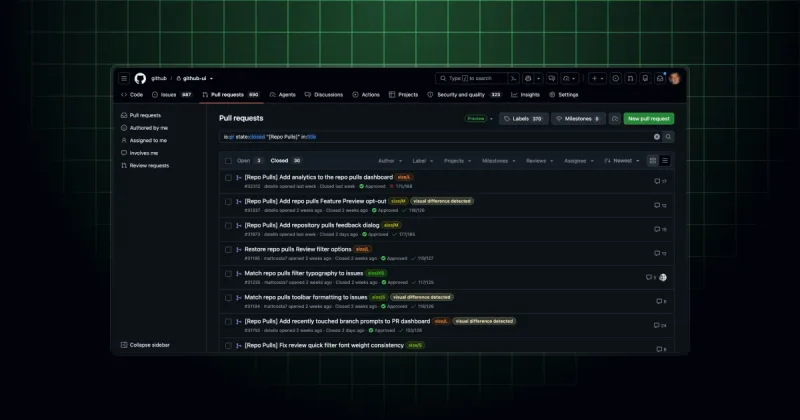The width and height of the screenshot is (800, 420).
Task: Open the Security and quality tab
Action: [464, 95]
